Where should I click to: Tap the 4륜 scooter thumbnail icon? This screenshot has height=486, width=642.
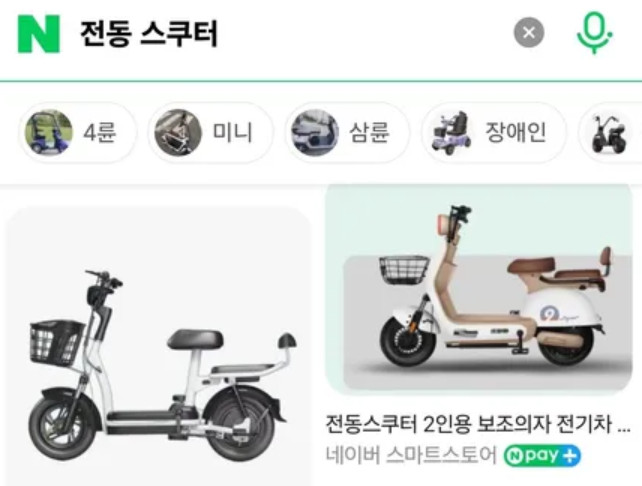pyautogui.click(x=49, y=132)
